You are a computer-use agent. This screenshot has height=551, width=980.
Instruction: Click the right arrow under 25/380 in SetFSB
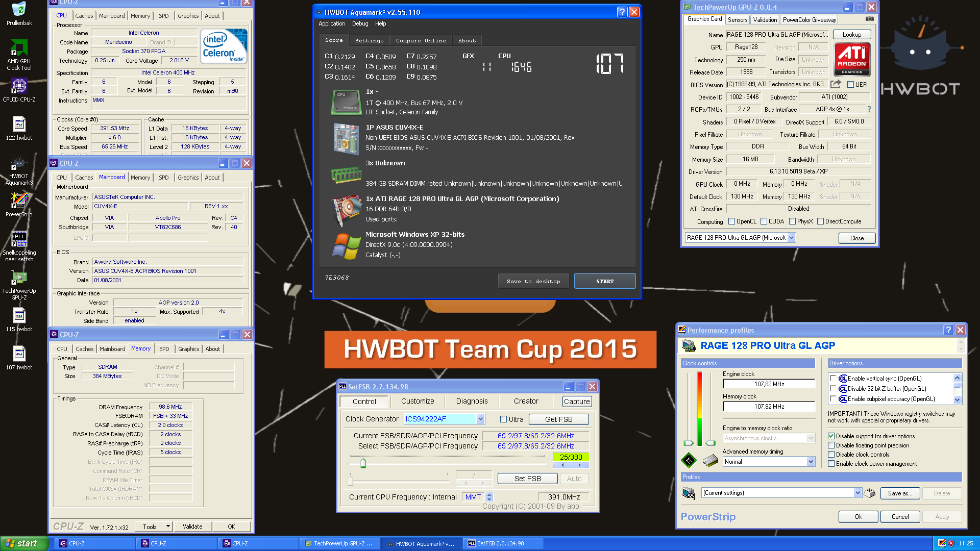pos(579,465)
